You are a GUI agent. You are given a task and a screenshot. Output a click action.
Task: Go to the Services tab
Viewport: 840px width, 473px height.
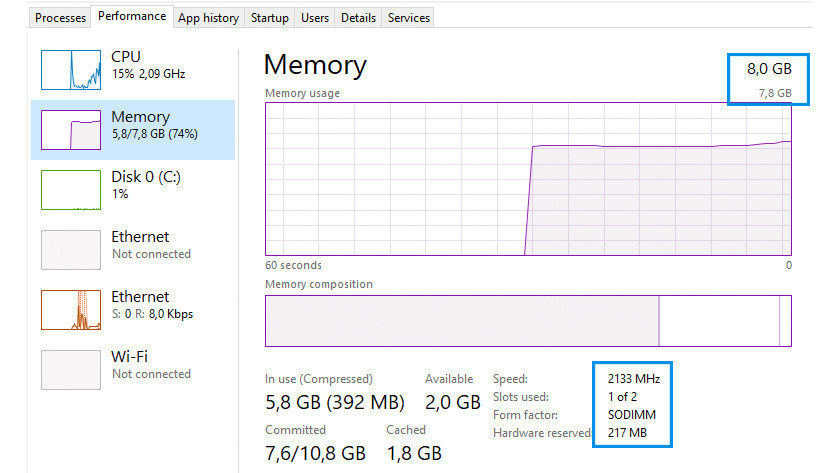coord(409,18)
